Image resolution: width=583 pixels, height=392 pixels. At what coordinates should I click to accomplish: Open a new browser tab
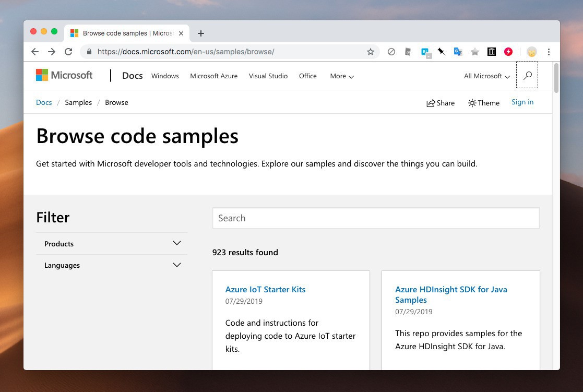[201, 33]
